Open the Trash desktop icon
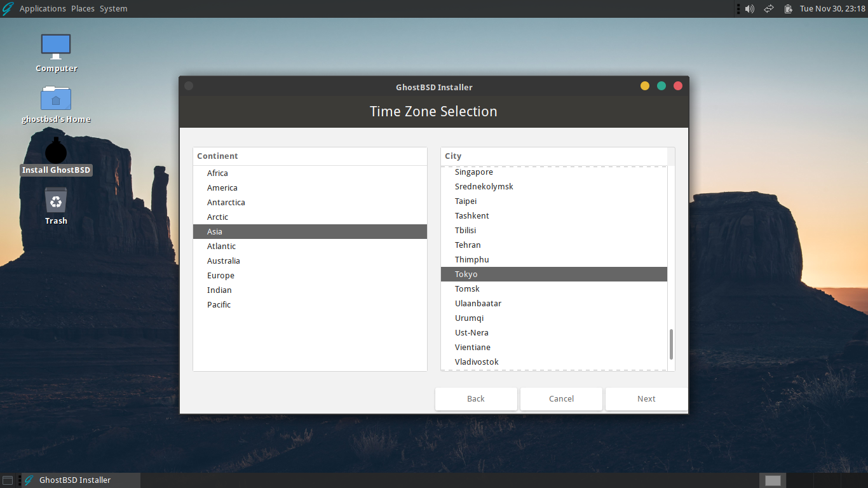The image size is (868, 488). pyautogui.click(x=56, y=200)
